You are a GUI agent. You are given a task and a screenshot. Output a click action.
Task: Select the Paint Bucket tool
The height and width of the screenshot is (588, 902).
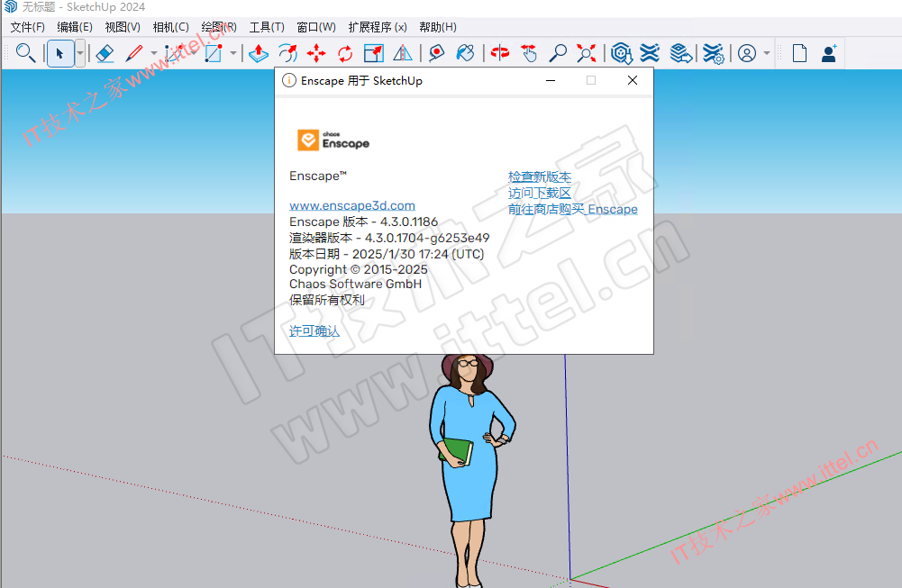pos(465,53)
